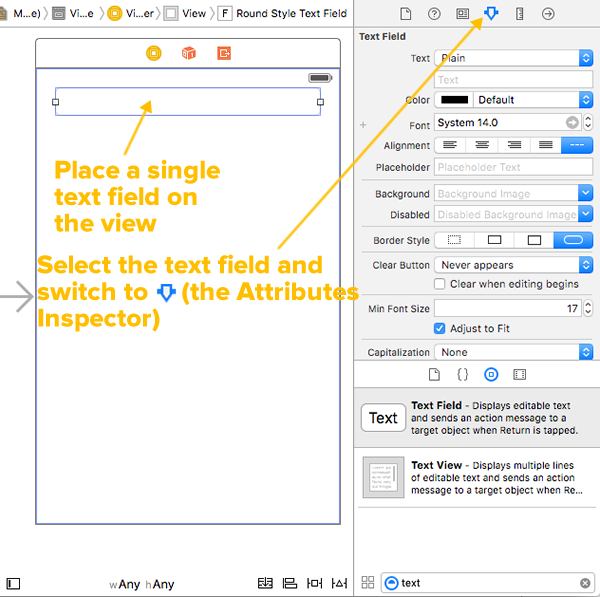This screenshot has height=597, width=600.
Task: Show the Object library
Action: 491,374
